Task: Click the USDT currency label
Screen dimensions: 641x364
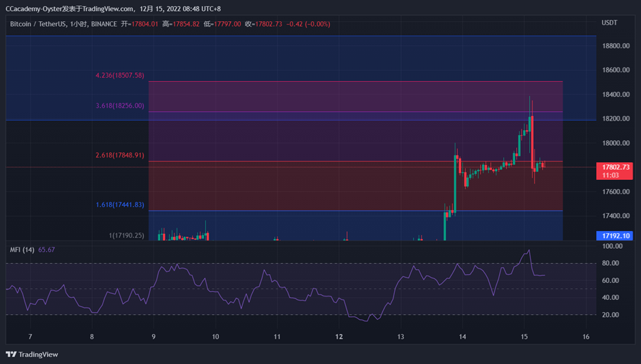Action: tap(609, 23)
